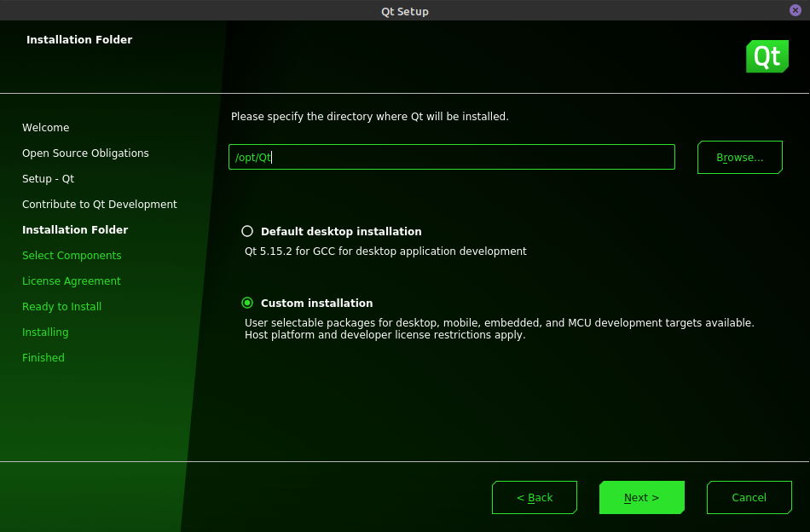Screen dimensions: 810x532
Task: Open the License Agreement step
Action: 72,281
